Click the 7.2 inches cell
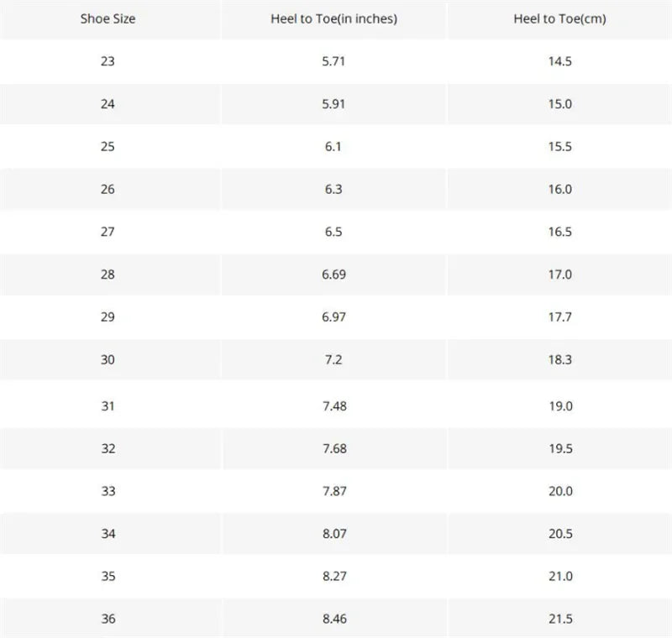672x638 pixels. point(333,360)
